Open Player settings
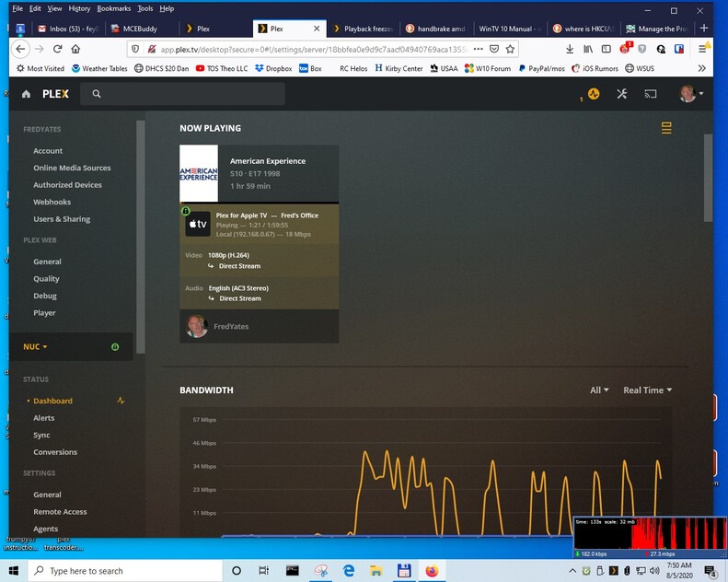 44,313
